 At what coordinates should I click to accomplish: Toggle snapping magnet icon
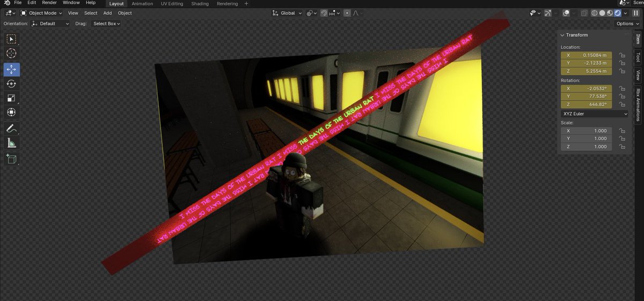[x=325, y=13]
